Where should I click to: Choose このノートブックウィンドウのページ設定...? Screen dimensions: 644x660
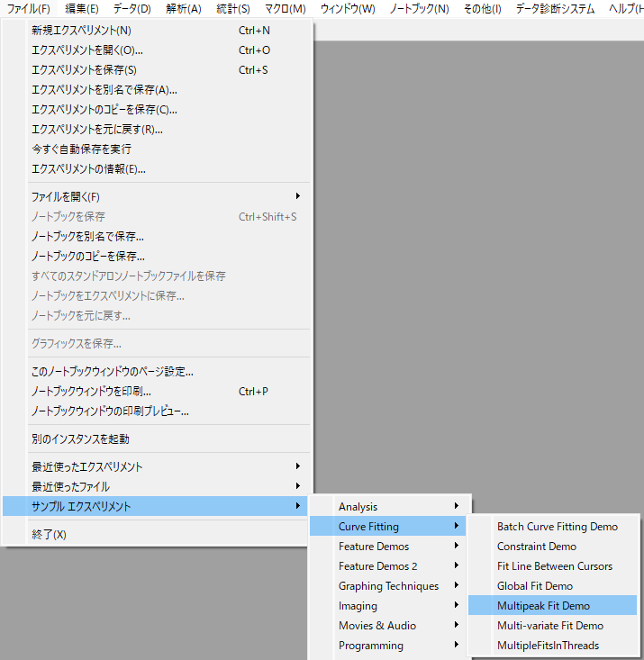(157, 371)
